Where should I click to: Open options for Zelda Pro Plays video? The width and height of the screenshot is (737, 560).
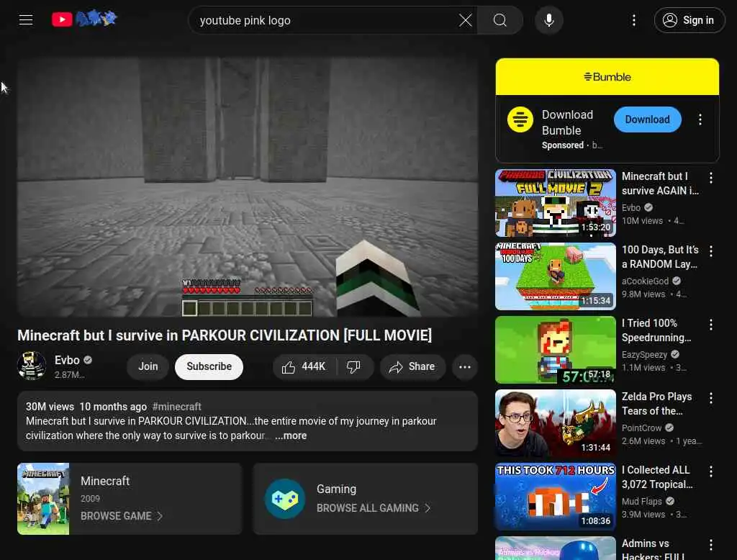click(x=710, y=398)
